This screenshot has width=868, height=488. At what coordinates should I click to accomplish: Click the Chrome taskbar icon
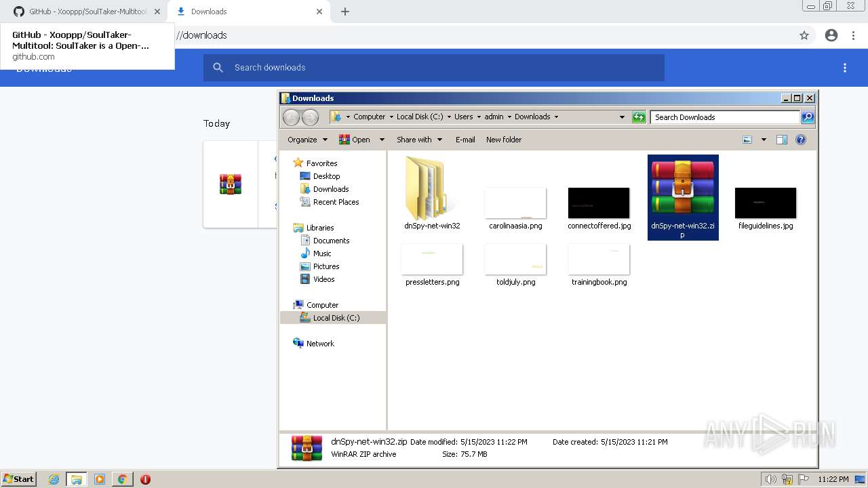[x=122, y=479]
